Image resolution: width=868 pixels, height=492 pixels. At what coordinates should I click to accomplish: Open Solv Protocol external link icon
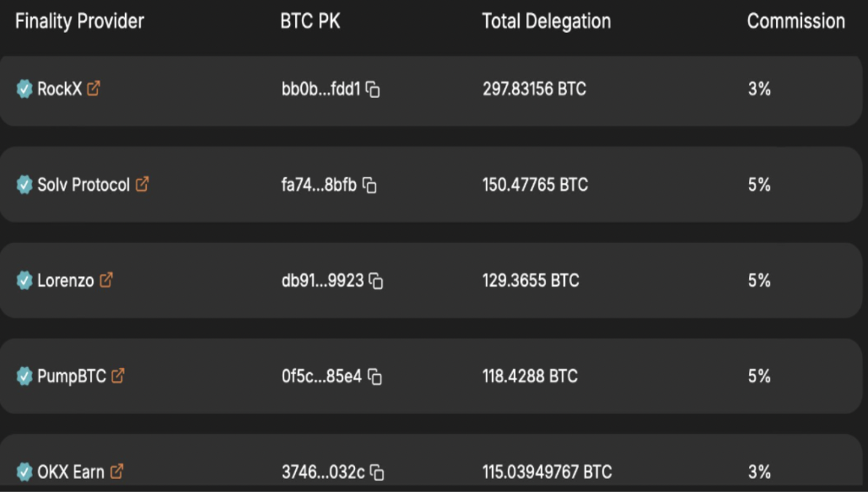[x=142, y=184]
